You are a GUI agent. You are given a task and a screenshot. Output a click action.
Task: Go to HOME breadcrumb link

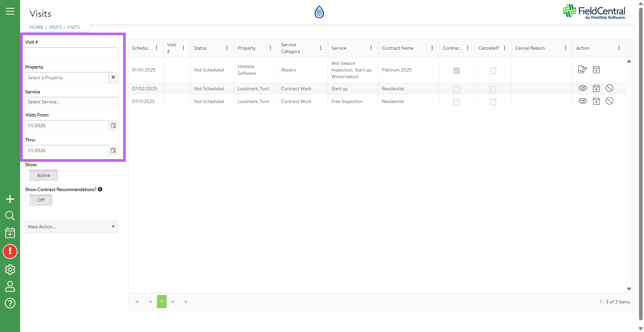(x=37, y=27)
